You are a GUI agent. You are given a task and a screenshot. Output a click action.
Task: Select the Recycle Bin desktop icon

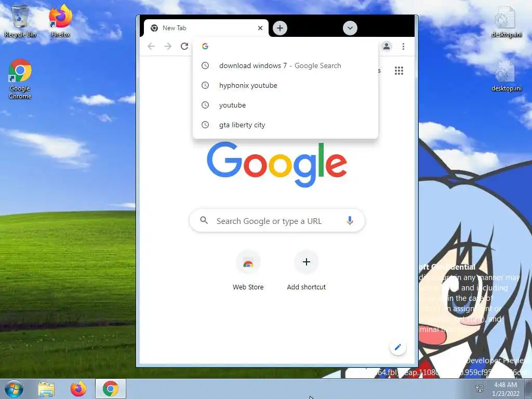(x=20, y=21)
